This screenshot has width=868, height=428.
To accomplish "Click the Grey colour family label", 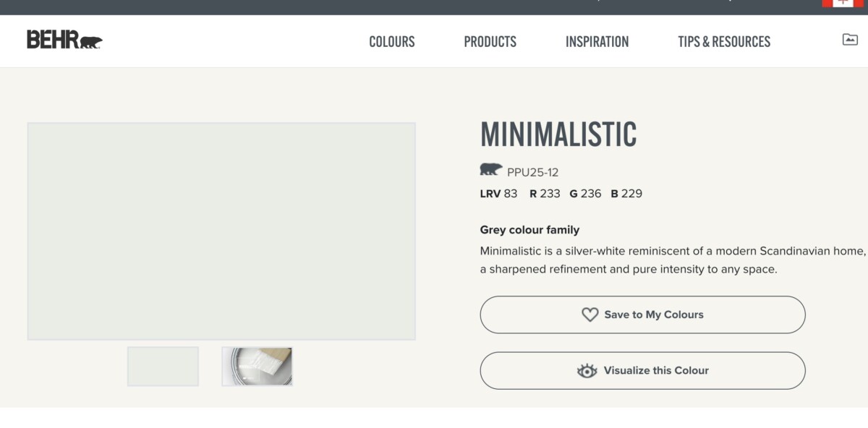I will 529,229.
